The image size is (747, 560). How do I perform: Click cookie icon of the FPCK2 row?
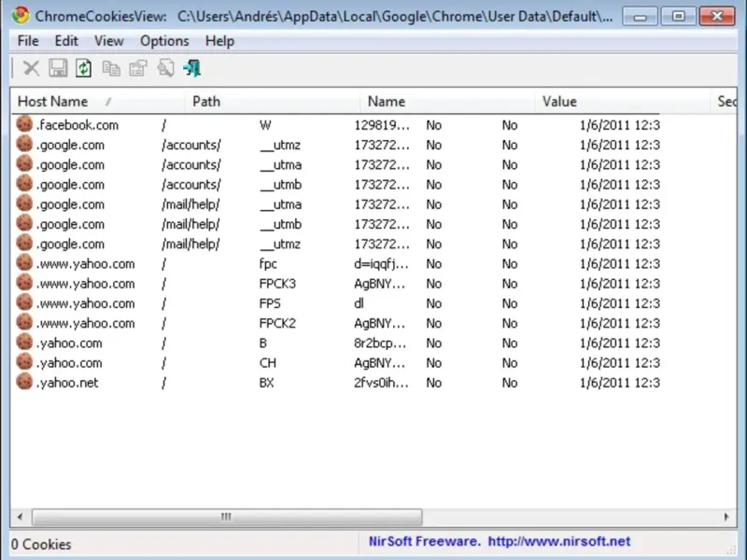[24, 322]
